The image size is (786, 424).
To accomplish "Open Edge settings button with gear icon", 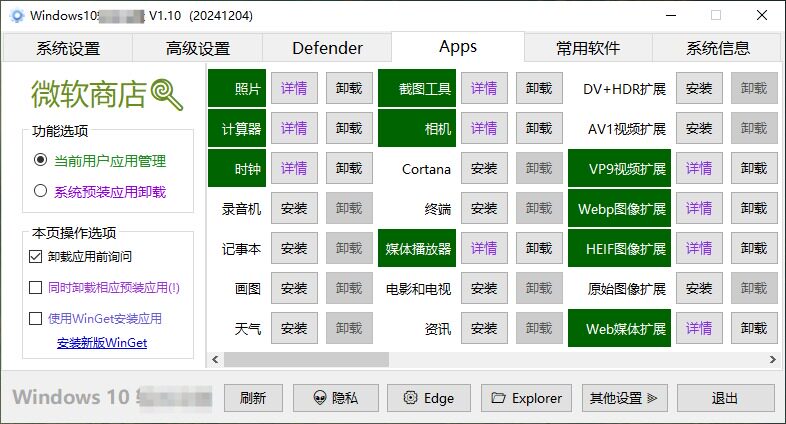I will [429, 398].
